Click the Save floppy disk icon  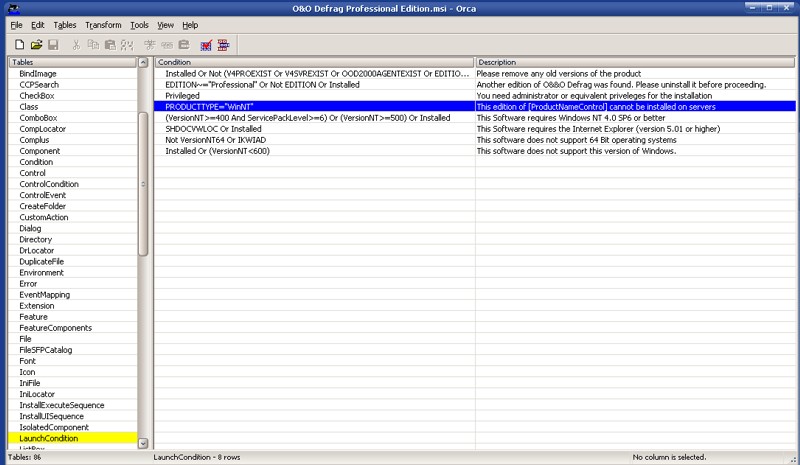[53, 45]
